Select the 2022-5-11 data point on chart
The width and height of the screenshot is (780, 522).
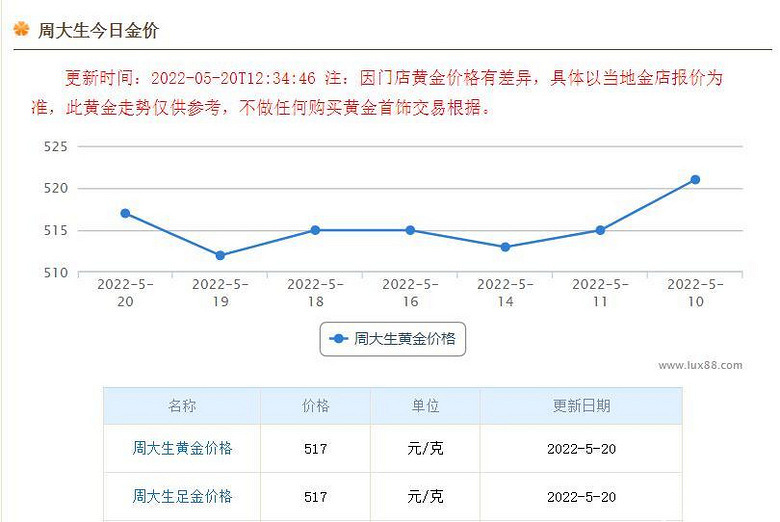coord(600,230)
